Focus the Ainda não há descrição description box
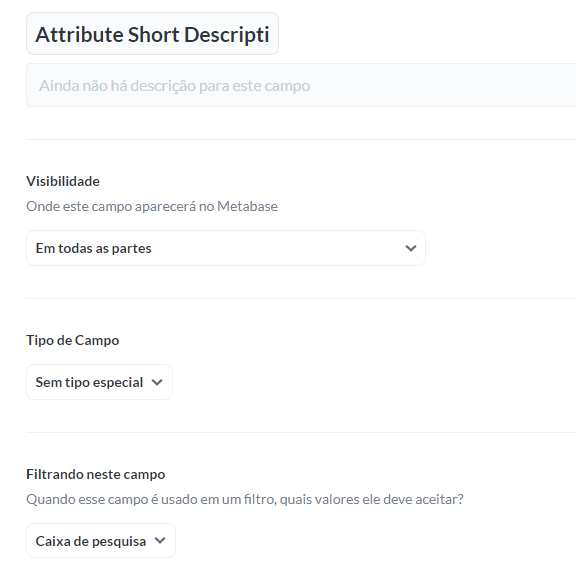 coord(301,85)
